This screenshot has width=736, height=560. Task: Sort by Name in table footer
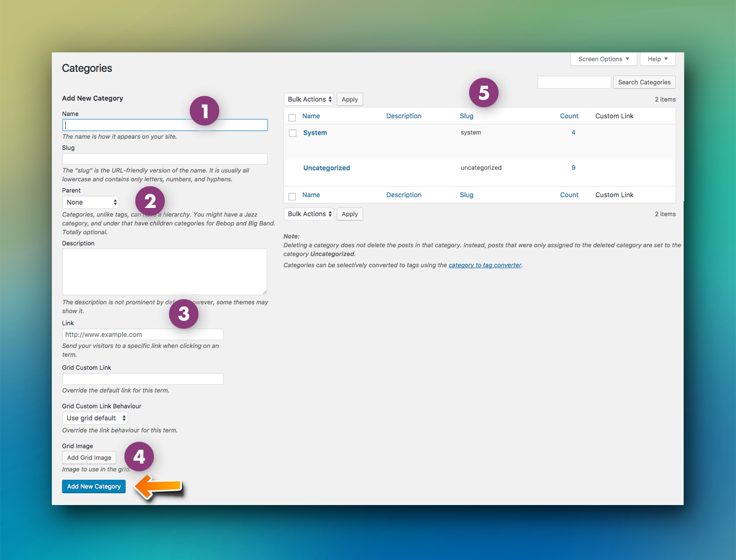pyautogui.click(x=311, y=195)
